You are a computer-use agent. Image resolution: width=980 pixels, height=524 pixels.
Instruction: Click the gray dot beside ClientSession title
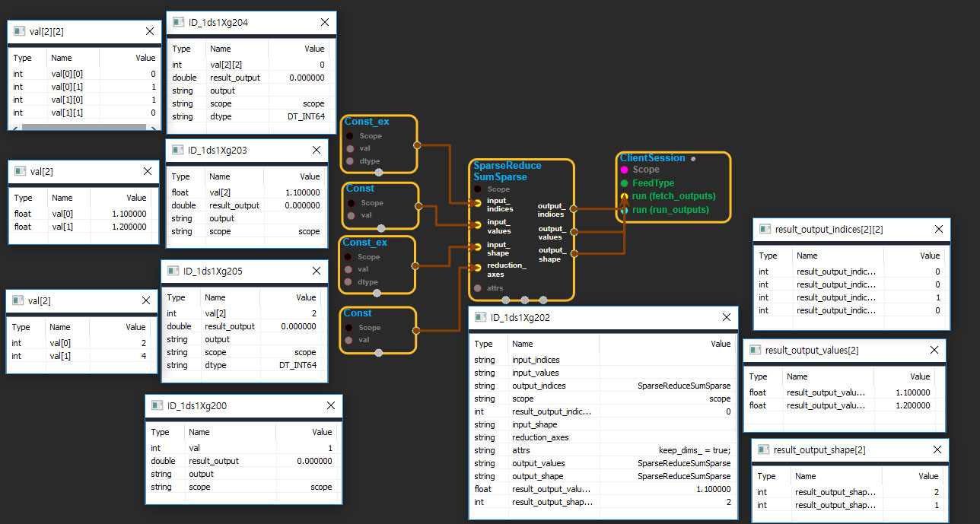tap(692, 159)
